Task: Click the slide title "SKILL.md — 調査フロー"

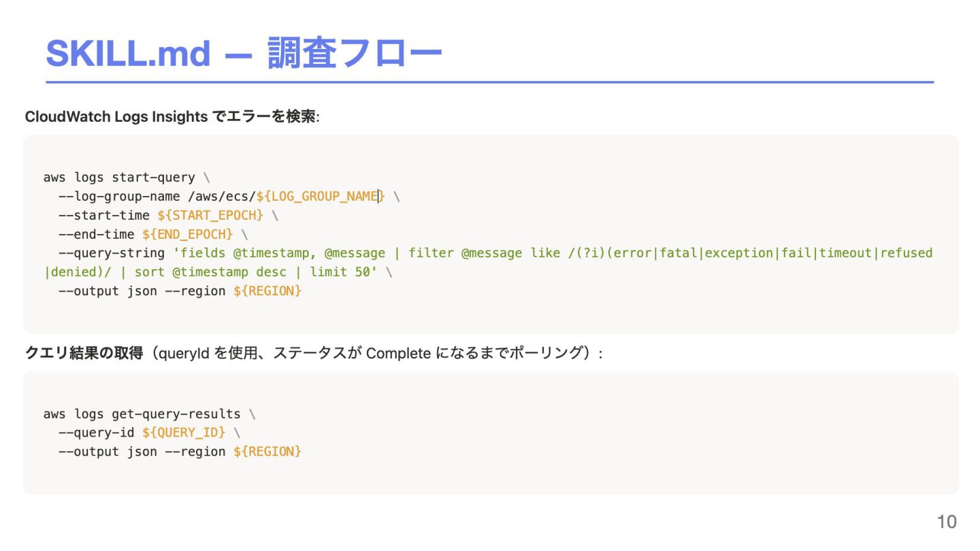Action: pos(244,54)
